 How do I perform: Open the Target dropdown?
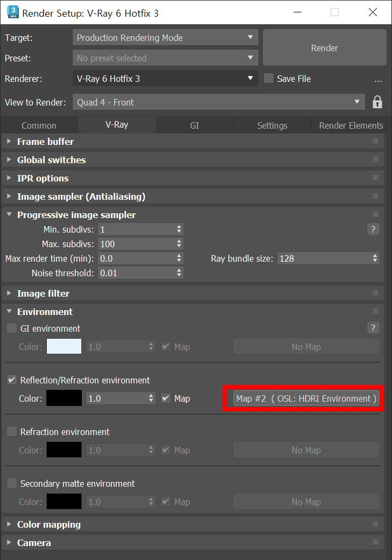[x=165, y=38]
